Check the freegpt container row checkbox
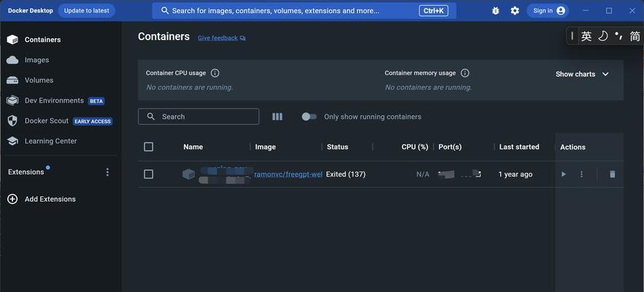This screenshot has width=644, height=292. [149, 174]
